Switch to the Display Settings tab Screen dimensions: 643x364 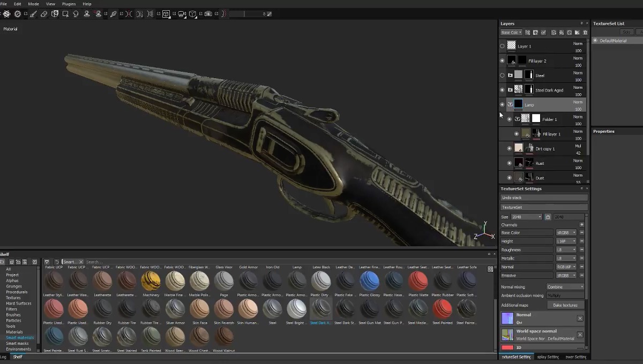click(x=548, y=357)
